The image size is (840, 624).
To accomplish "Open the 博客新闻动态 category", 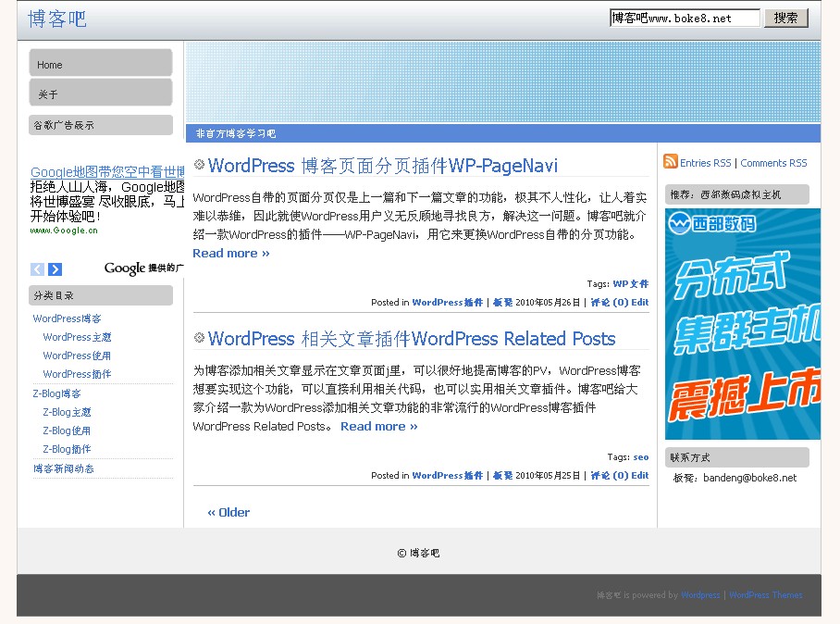I will click(x=64, y=468).
